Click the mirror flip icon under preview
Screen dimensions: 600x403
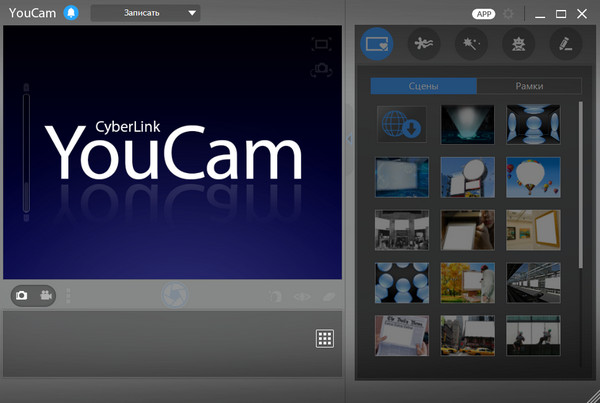(x=302, y=297)
